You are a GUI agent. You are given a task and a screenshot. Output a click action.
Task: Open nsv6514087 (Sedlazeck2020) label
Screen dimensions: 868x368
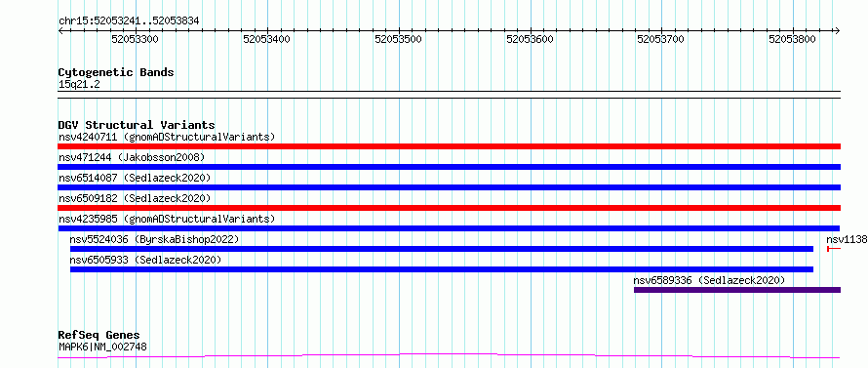[x=135, y=178]
